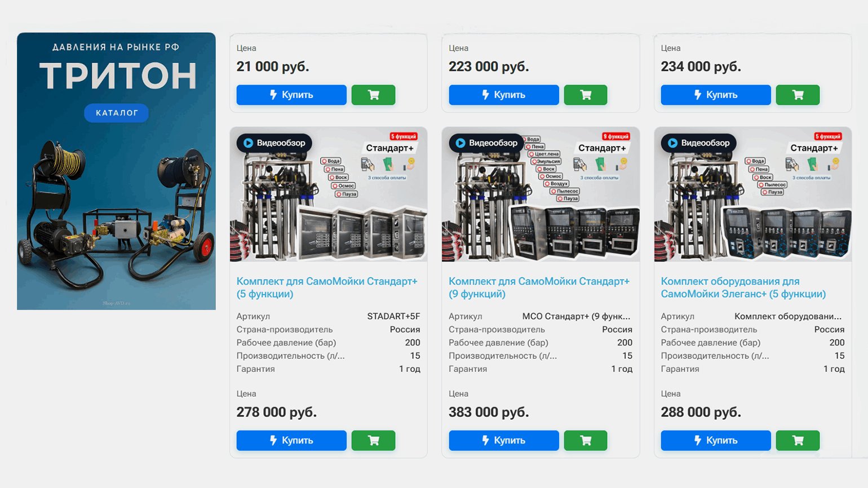Screen dimensions: 868x488
Task: Open the Комплект для СамоМойки Стандарт+ (5 функции) link
Action: [326, 287]
